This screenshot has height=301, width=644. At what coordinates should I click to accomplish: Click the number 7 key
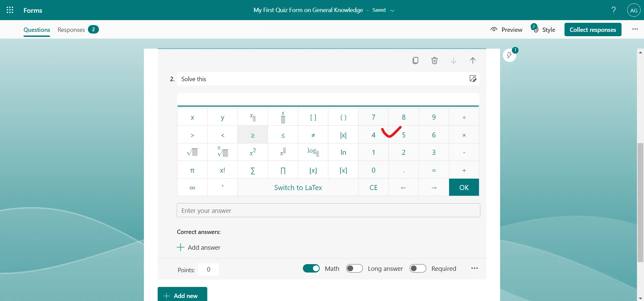373,117
